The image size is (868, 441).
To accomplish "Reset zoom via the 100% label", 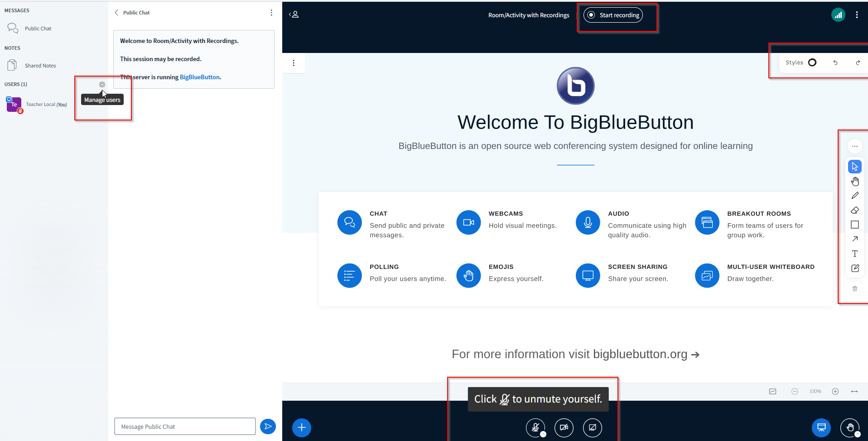I will click(815, 391).
